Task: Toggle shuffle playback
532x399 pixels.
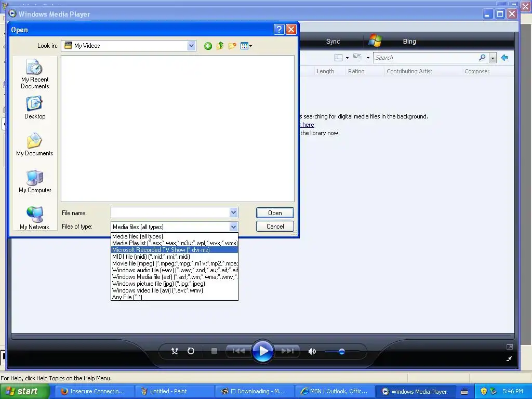Action: pos(175,351)
